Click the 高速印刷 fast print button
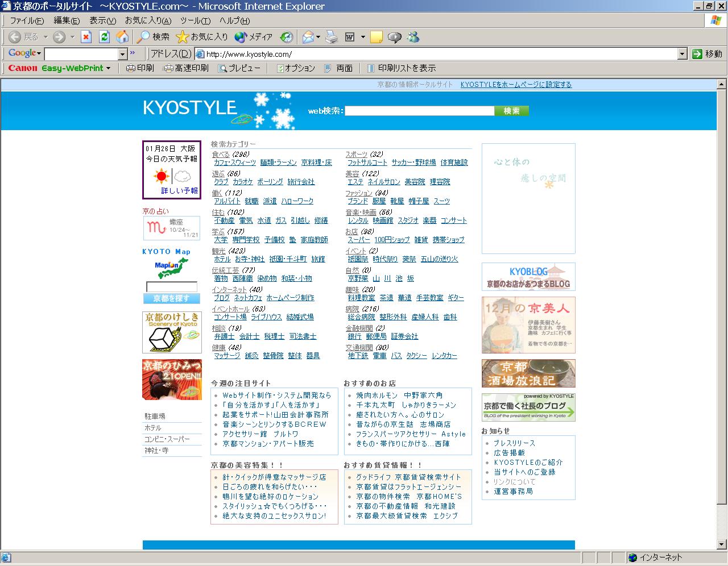The height and width of the screenshot is (566, 728). (x=187, y=68)
